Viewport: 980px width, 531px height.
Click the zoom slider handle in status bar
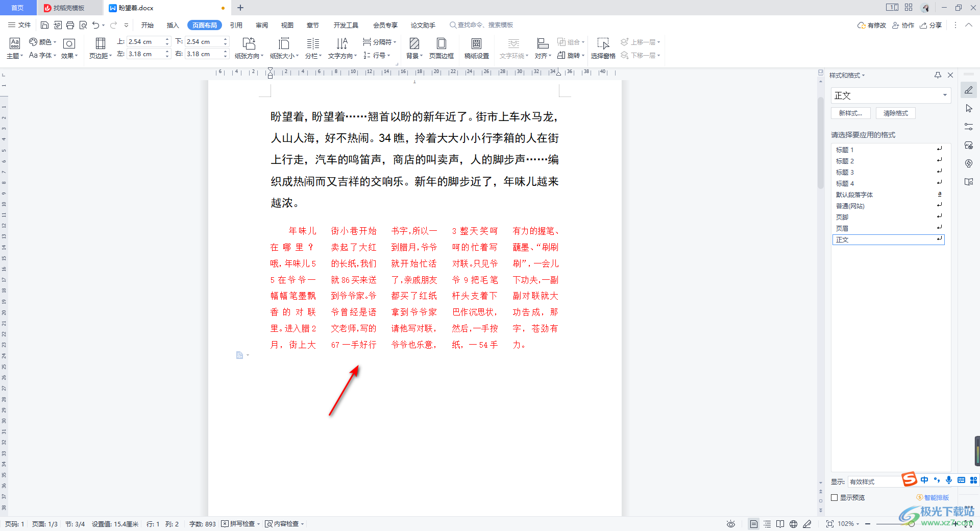coord(911,524)
